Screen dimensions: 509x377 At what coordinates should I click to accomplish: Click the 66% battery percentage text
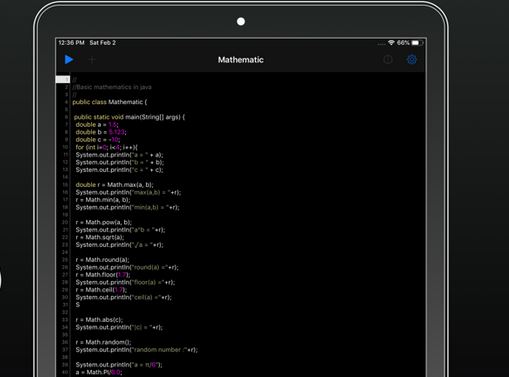pyautogui.click(x=403, y=43)
